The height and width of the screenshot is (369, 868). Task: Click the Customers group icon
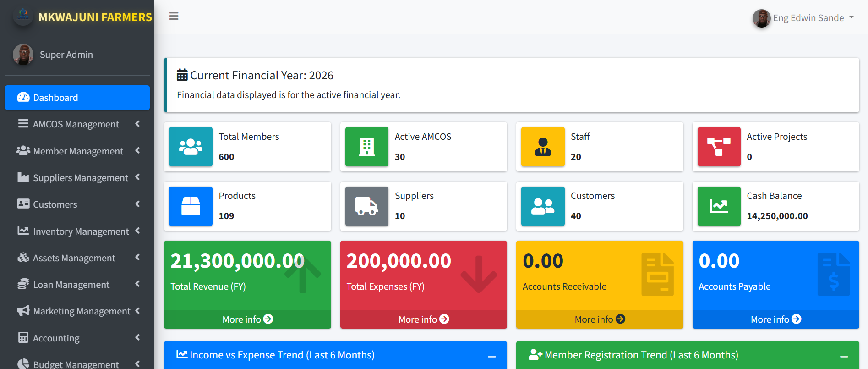pos(543,206)
